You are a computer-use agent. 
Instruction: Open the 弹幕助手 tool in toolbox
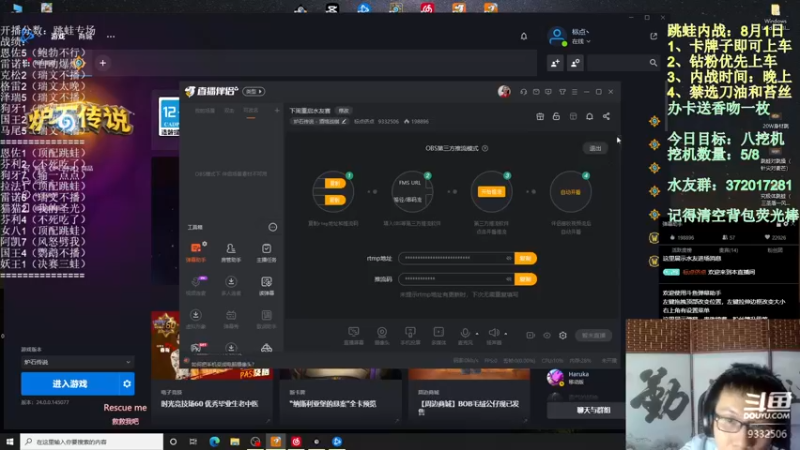point(196,252)
